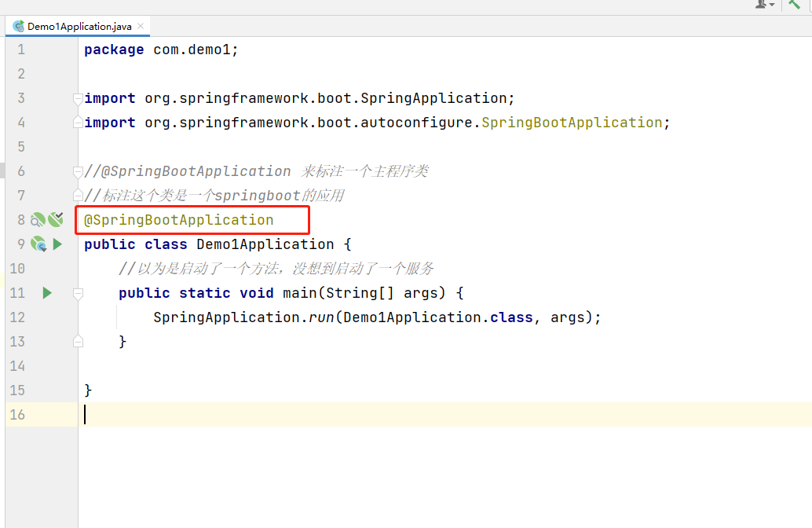The image size is (812, 528).
Task: Click 'SpringApplication' in the line 3 import
Action: coord(433,98)
